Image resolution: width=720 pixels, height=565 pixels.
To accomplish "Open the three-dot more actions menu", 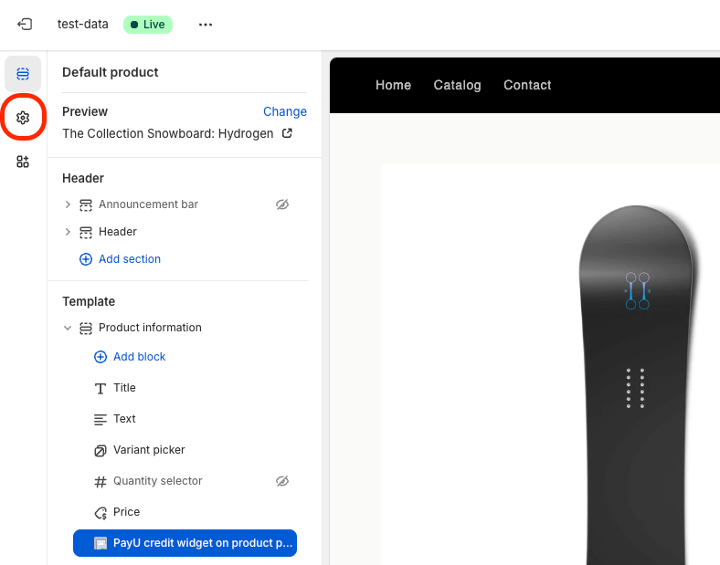I will click(206, 24).
